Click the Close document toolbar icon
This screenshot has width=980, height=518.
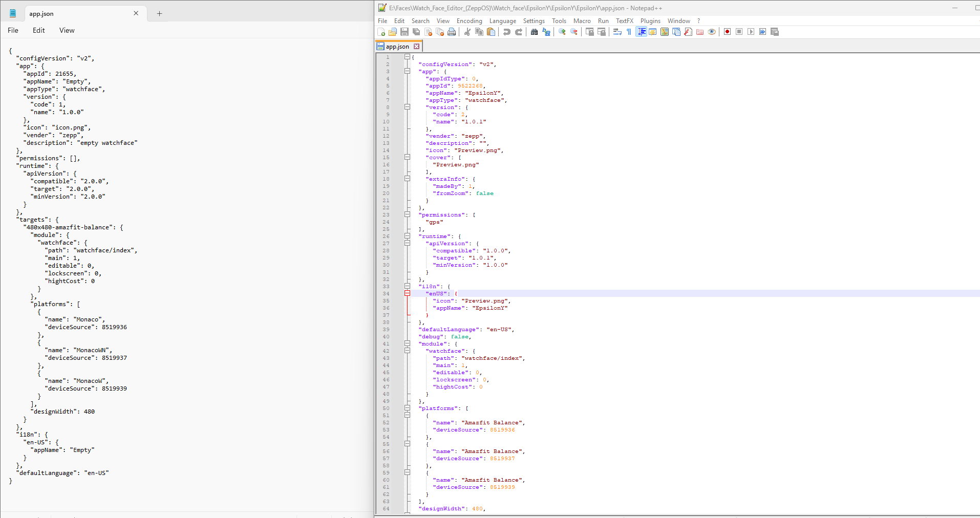coord(428,32)
